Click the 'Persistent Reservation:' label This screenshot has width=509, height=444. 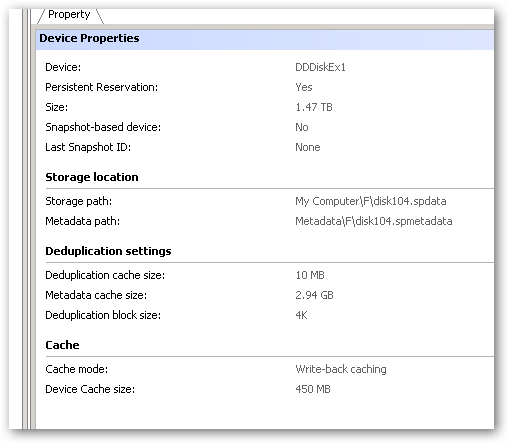[102, 87]
